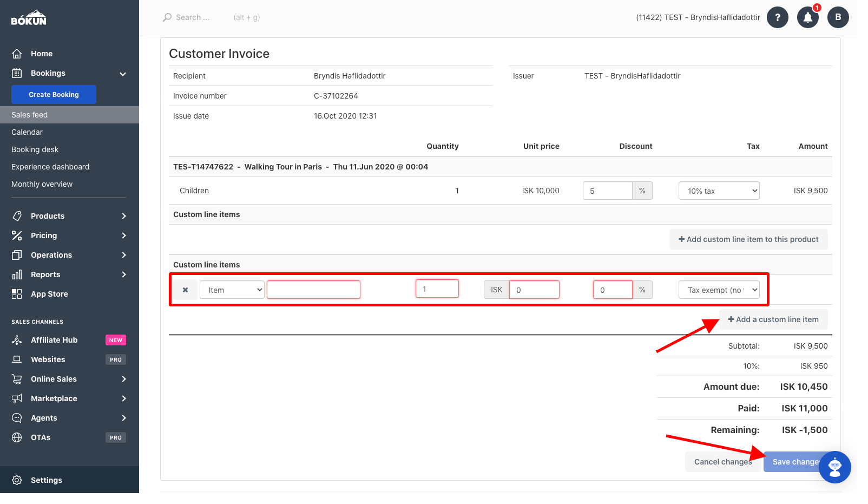This screenshot has height=504, width=868.
Task: Click the OTAs globe icon
Action: 17,437
